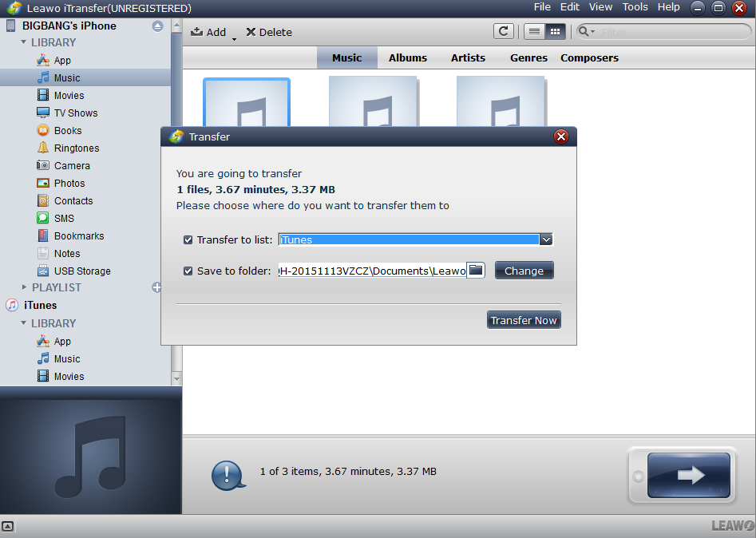The height and width of the screenshot is (538, 756).
Task: Open the Ringtones bell icon
Action: pyautogui.click(x=43, y=148)
